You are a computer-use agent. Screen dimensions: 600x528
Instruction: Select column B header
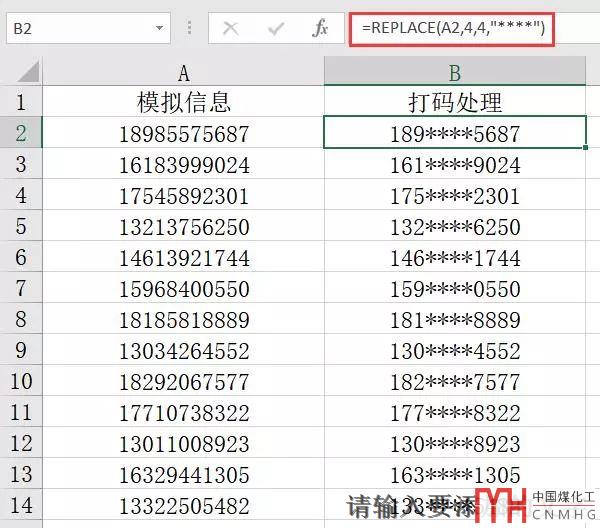coord(455,71)
